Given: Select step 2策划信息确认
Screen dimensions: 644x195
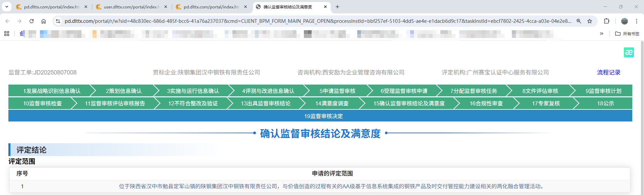Looking at the screenshot, I should 124,91.
